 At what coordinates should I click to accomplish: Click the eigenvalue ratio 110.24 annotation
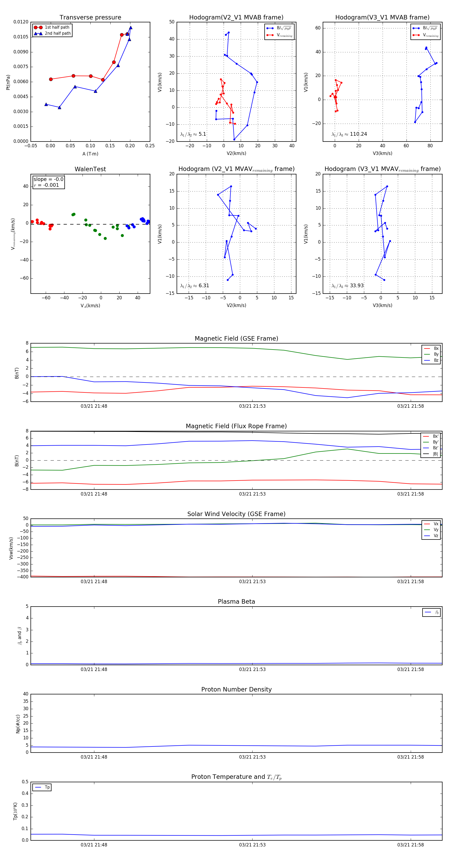pos(349,134)
